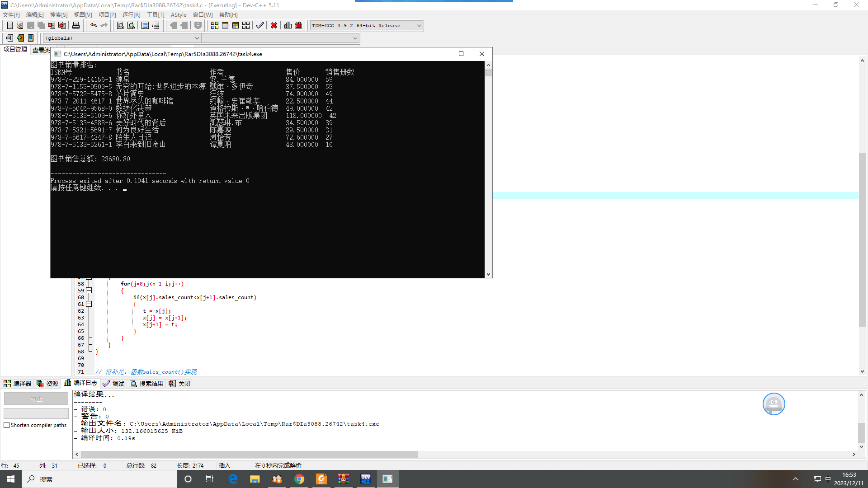This screenshot has width=868, height=488.
Task: Click the Undo arrow icon
Action: (x=93, y=25)
